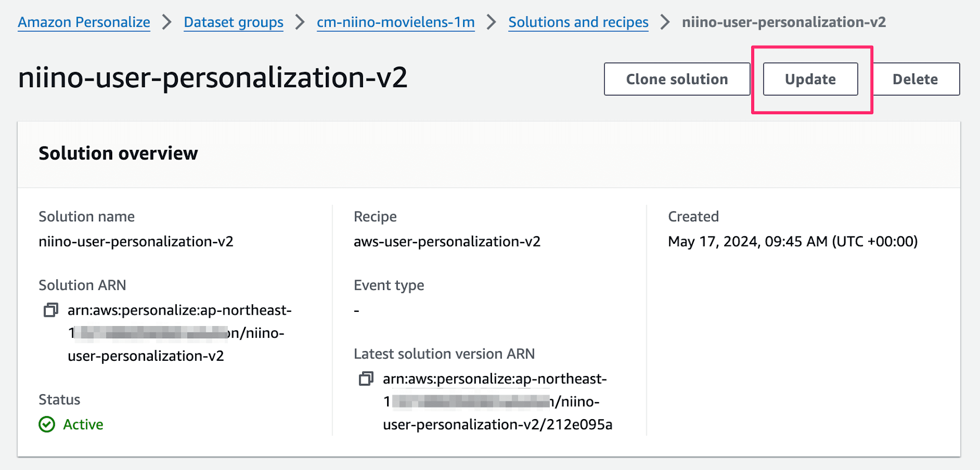
Task: Select the niino-user-personalization-v2 page heading
Action: 213,77
